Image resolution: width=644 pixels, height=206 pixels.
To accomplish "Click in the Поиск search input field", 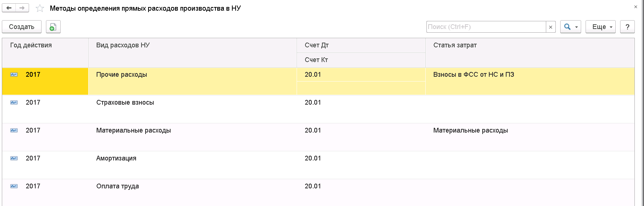I will click(486, 27).
